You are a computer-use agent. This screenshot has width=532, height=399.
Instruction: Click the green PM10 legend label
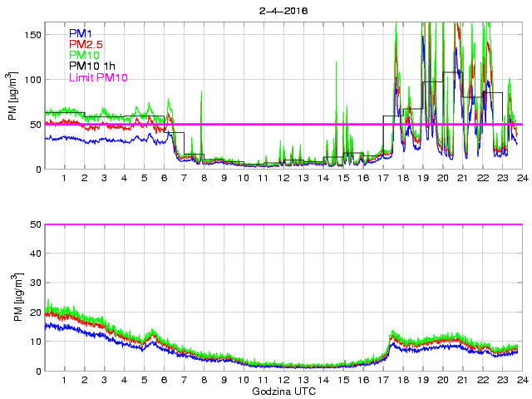pos(85,55)
